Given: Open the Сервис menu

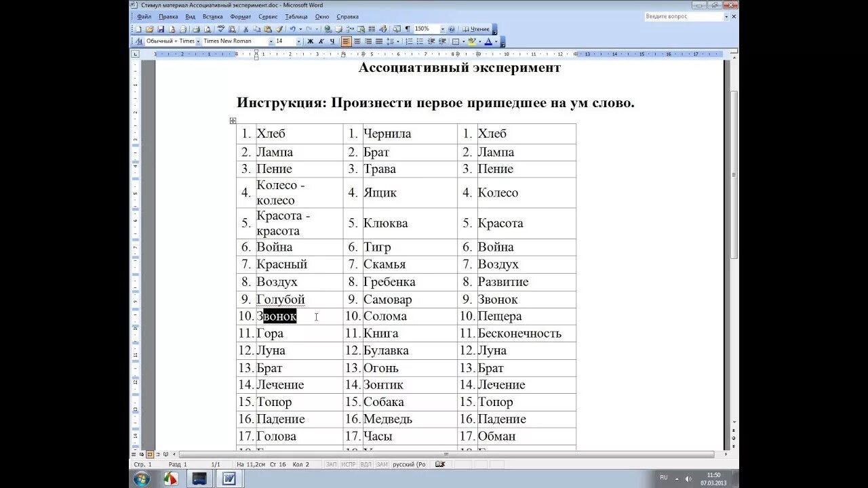Looking at the screenshot, I should click(268, 16).
